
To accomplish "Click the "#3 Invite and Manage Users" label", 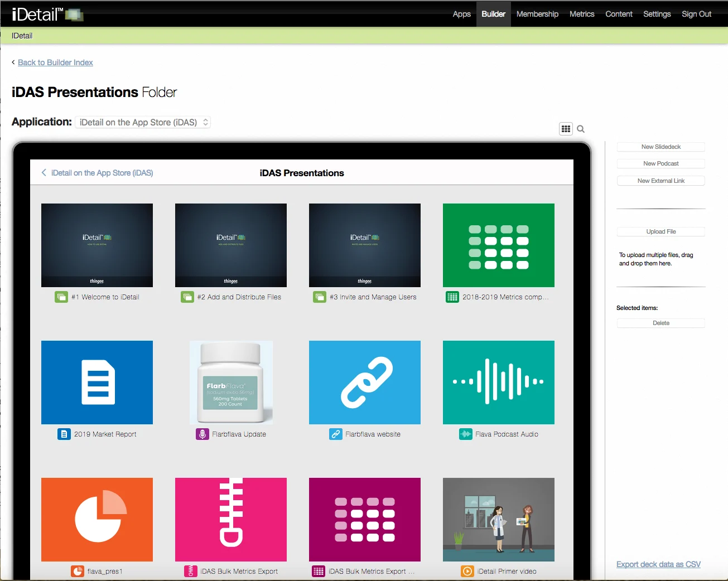I will (373, 297).
